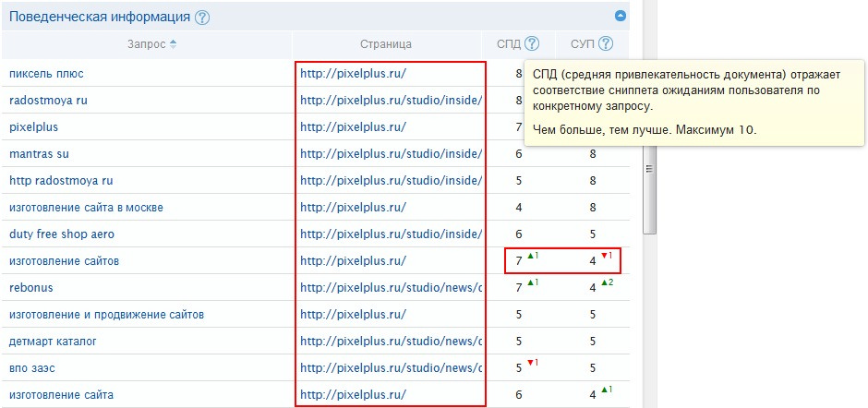The width and height of the screenshot is (868, 408).
Task: Open the пиксель плюс query link
Action: click(x=46, y=73)
